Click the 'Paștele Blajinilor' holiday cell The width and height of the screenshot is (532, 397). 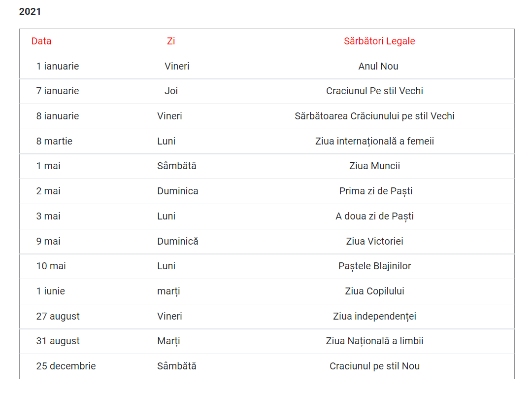point(374,266)
